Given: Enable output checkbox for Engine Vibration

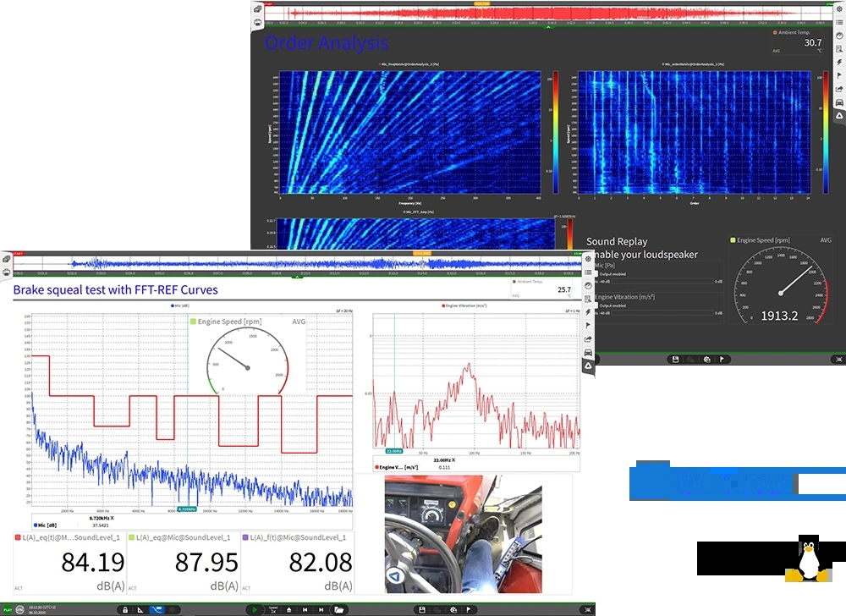Looking at the screenshot, I should pos(596,305).
